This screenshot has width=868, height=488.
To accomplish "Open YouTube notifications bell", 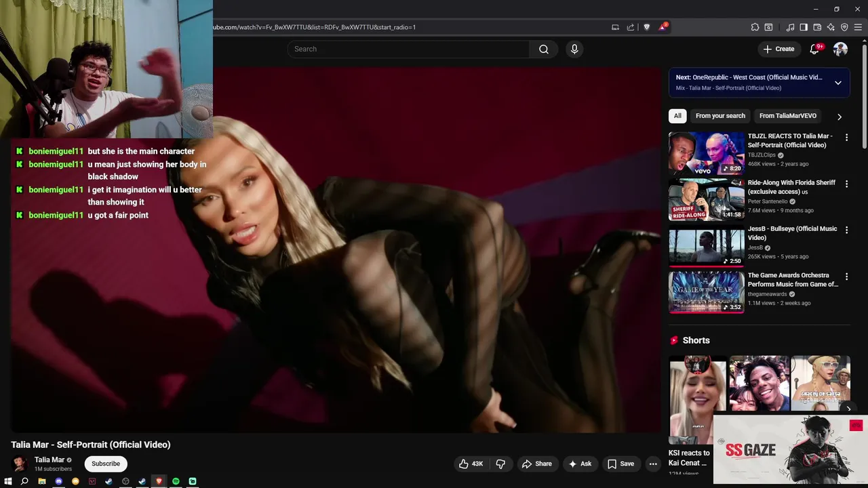I will point(816,49).
